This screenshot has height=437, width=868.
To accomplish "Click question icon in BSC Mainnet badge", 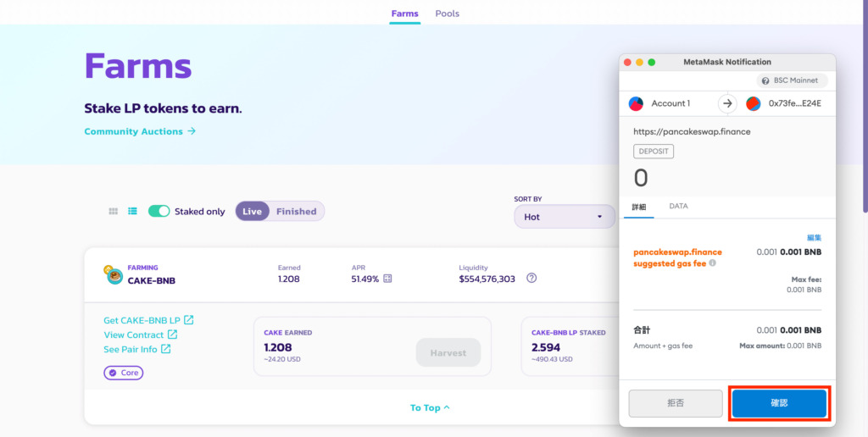I will point(765,80).
